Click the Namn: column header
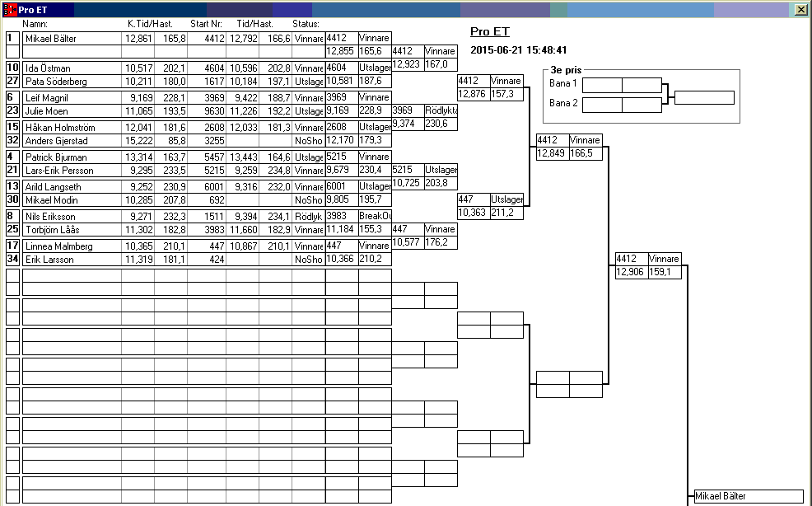The width and height of the screenshot is (812, 506). point(35,24)
